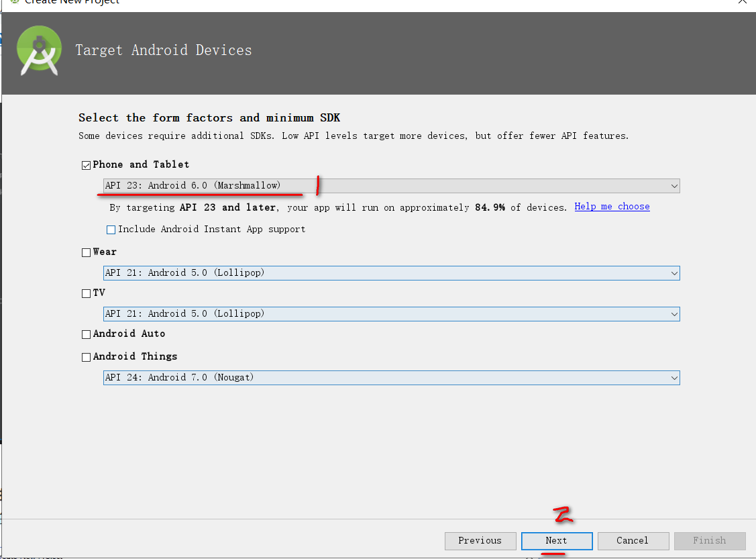Click 'Select the form factors and minimum SDK' heading
This screenshot has height=559, width=756.
[209, 117]
